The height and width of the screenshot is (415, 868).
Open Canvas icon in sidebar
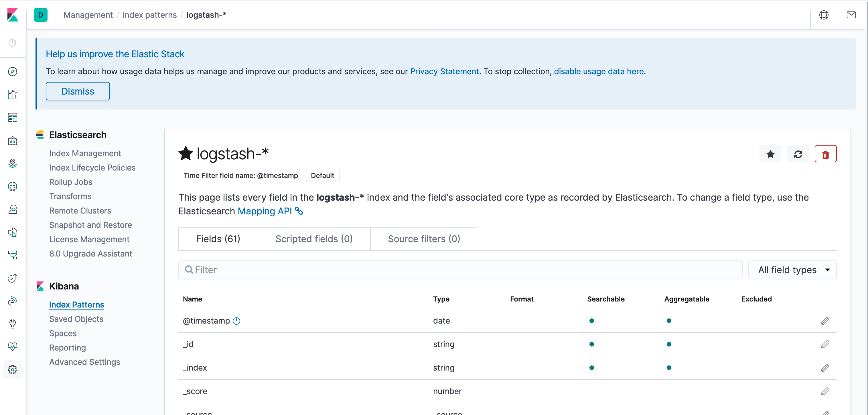point(13,140)
